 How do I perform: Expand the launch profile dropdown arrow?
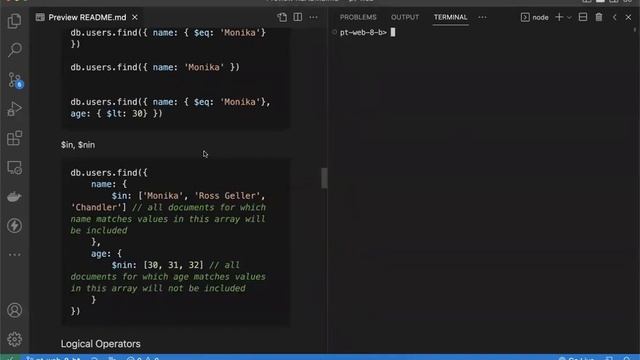pyautogui.click(x=569, y=18)
